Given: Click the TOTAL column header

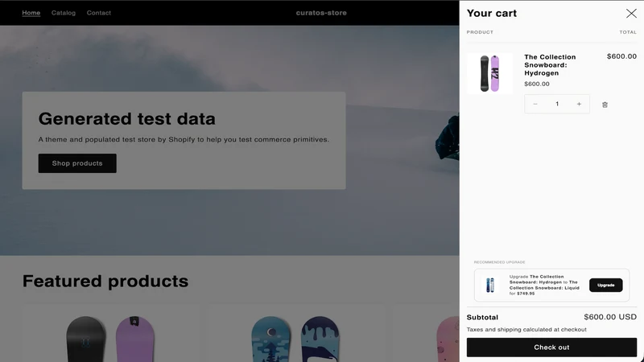Looking at the screenshot, I should pyautogui.click(x=628, y=32).
